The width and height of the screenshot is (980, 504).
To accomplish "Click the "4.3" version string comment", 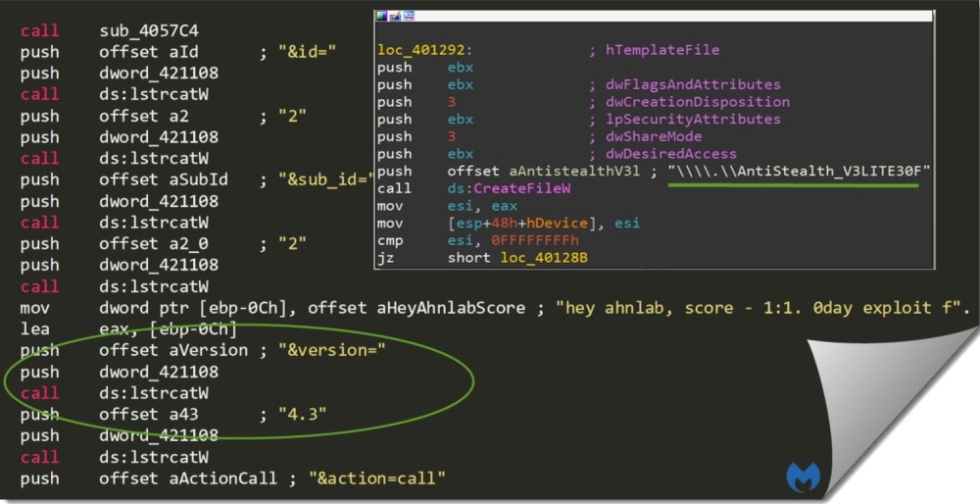I will coord(303,414).
